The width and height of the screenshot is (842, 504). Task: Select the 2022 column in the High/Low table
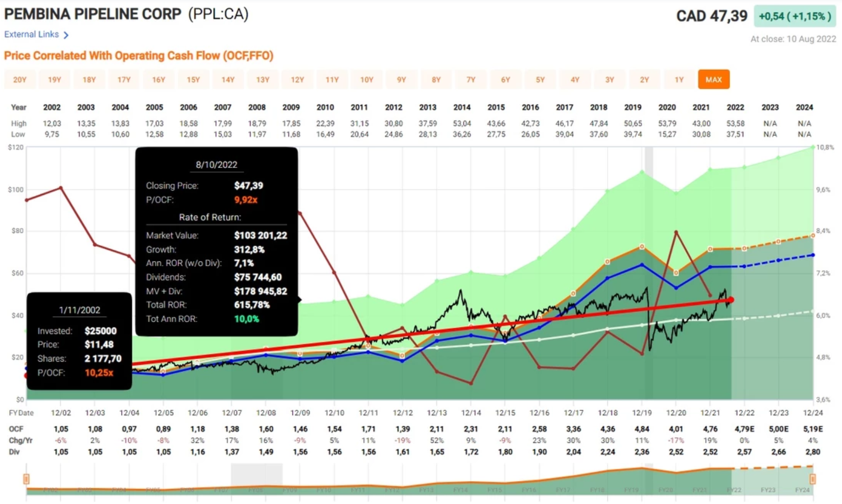735,107
